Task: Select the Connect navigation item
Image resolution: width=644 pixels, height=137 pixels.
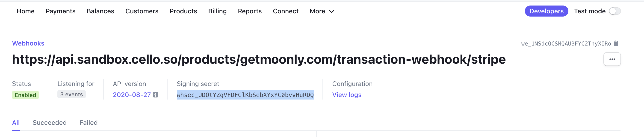Action: [x=286, y=11]
